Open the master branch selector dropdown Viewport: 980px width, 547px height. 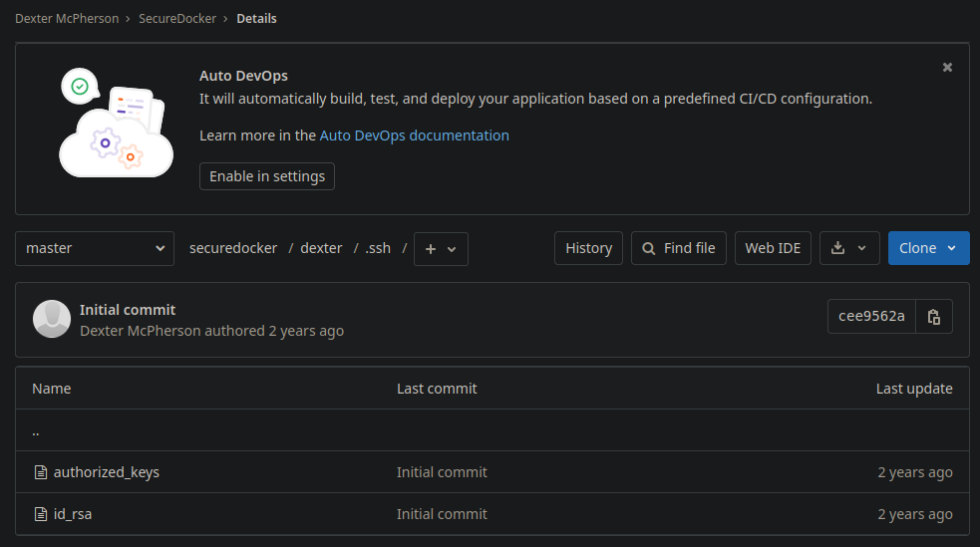point(95,248)
